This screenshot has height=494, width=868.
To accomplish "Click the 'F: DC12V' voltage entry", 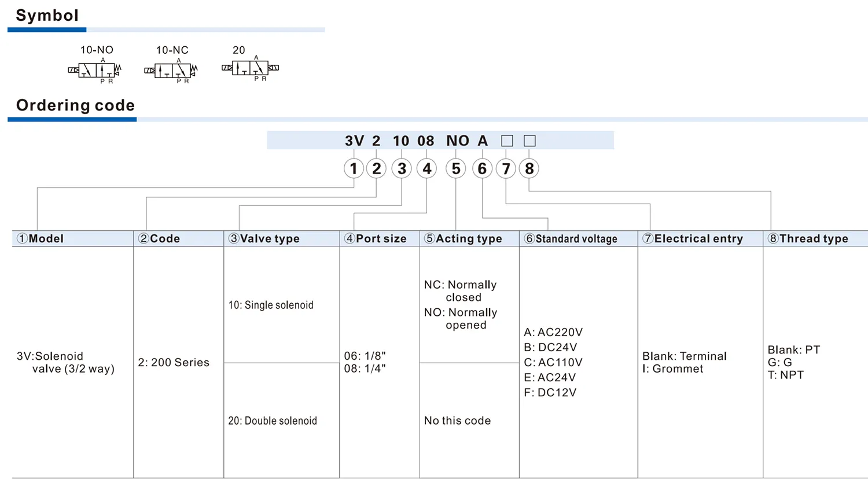I will [550, 392].
